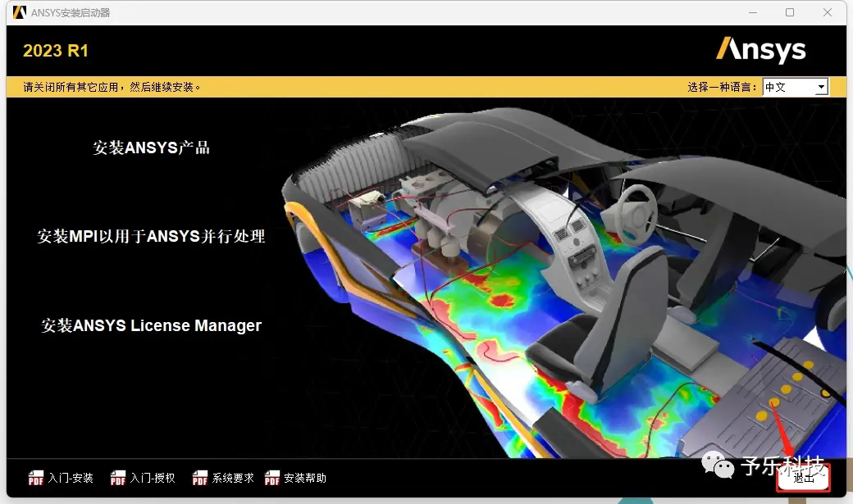Image resolution: width=853 pixels, height=504 pixels.
Task: Open the 入门-安装 guide link
Action: pyautogui.click(x=71, y=478)
